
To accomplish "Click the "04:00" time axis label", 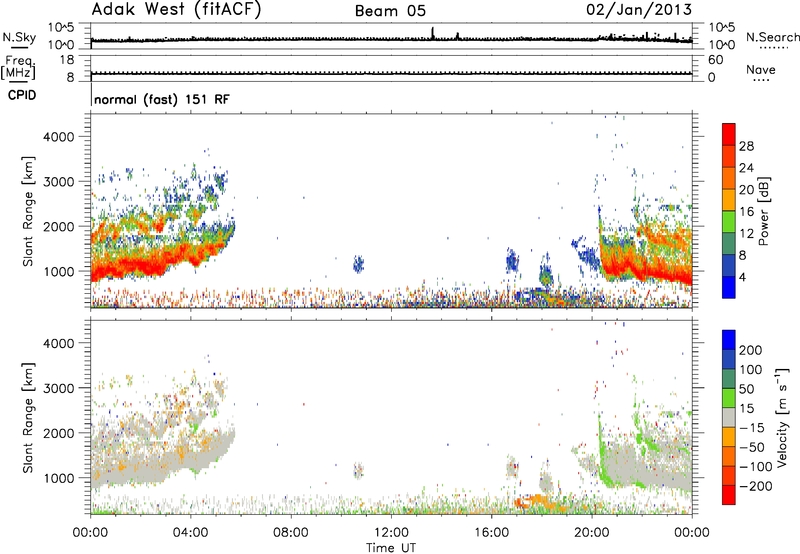I will pos(190,533).
